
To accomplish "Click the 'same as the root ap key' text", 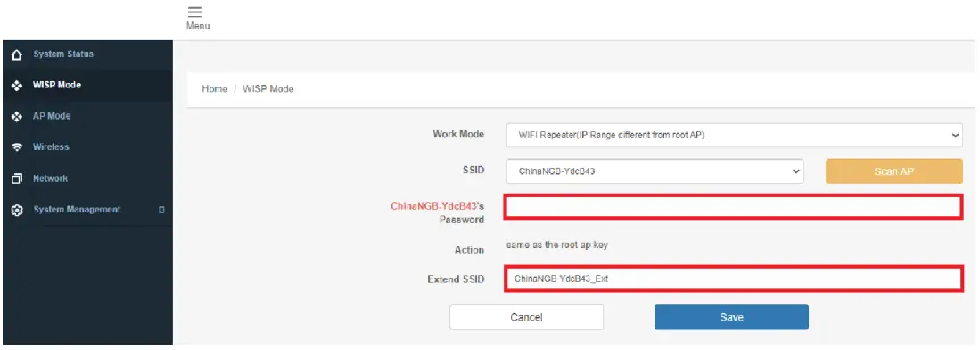I will [556, 245].
